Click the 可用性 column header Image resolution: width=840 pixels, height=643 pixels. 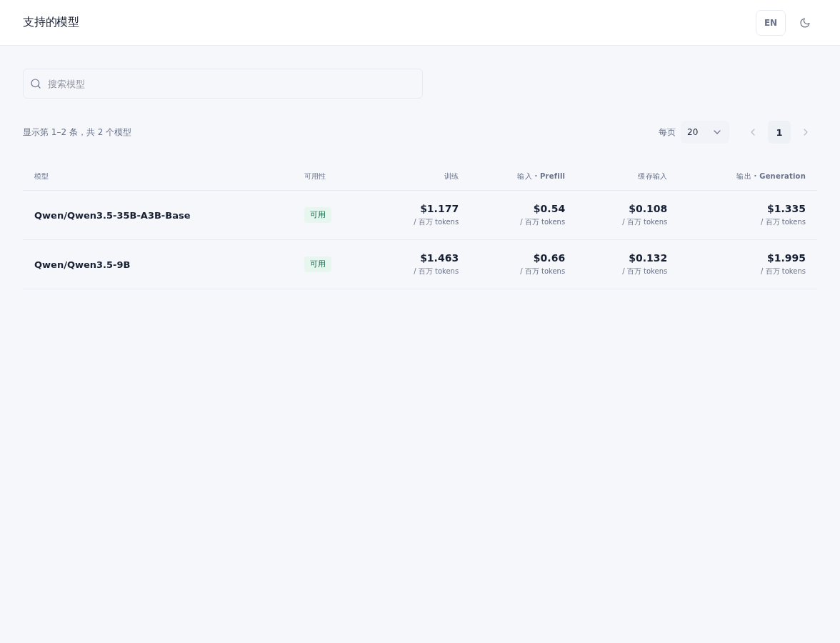tap(315, 176)
